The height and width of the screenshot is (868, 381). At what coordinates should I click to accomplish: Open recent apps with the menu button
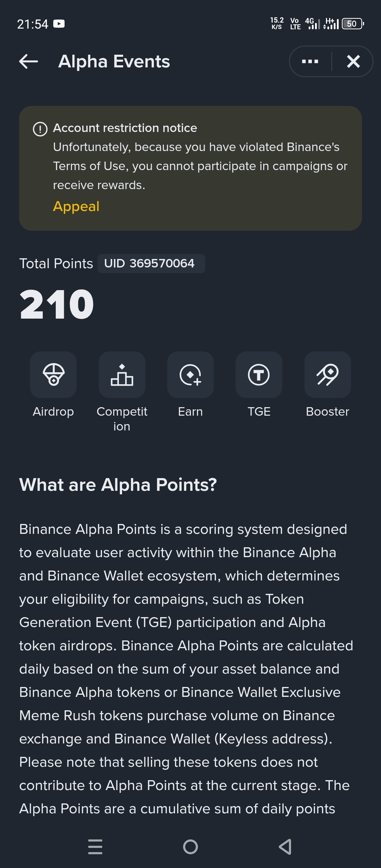click(95, 846)
